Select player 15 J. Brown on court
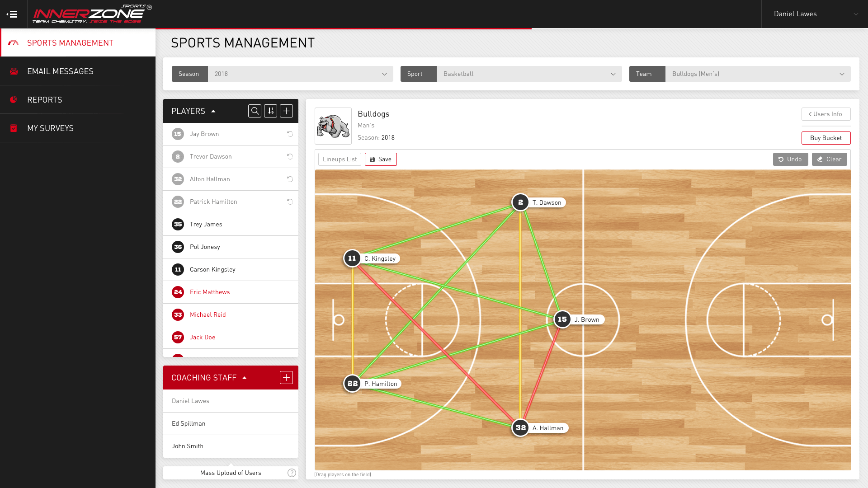 [x=562, y=319]
